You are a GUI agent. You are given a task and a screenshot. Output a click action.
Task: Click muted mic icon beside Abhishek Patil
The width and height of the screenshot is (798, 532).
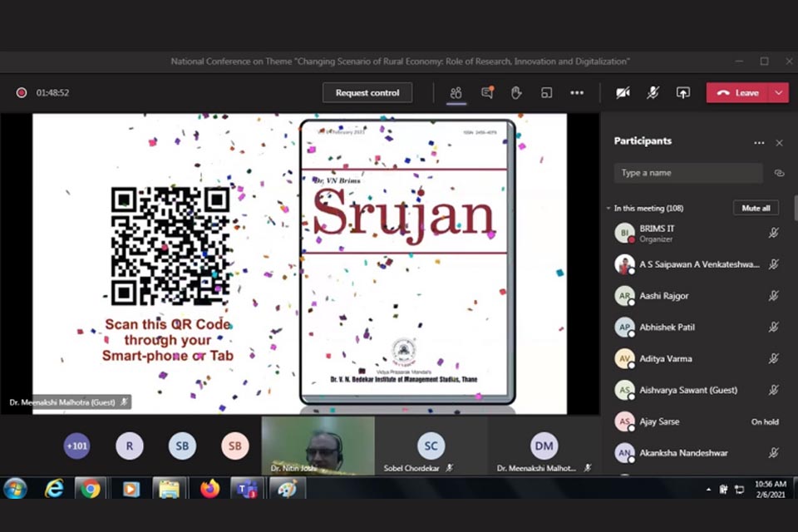pyautogui.click(x=774, y=328)
